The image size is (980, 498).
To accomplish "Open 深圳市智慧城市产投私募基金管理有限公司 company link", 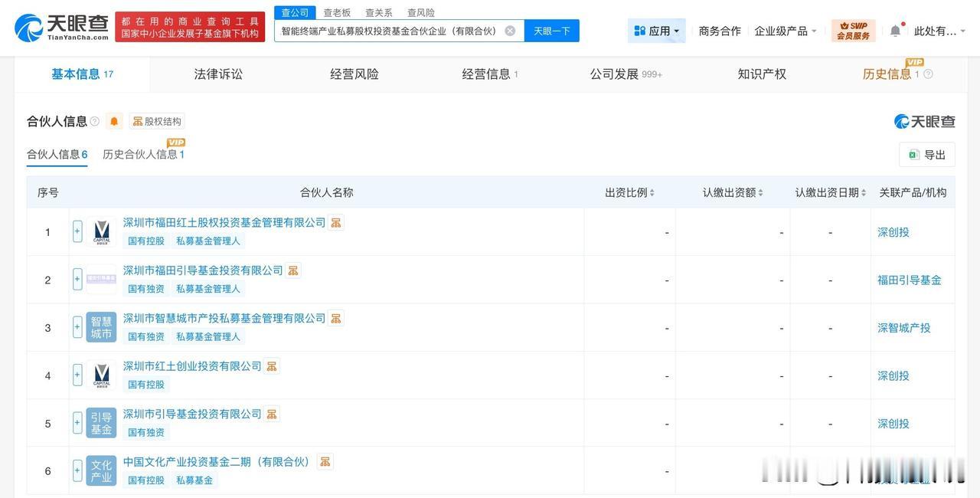I will (x=224, y=318).
